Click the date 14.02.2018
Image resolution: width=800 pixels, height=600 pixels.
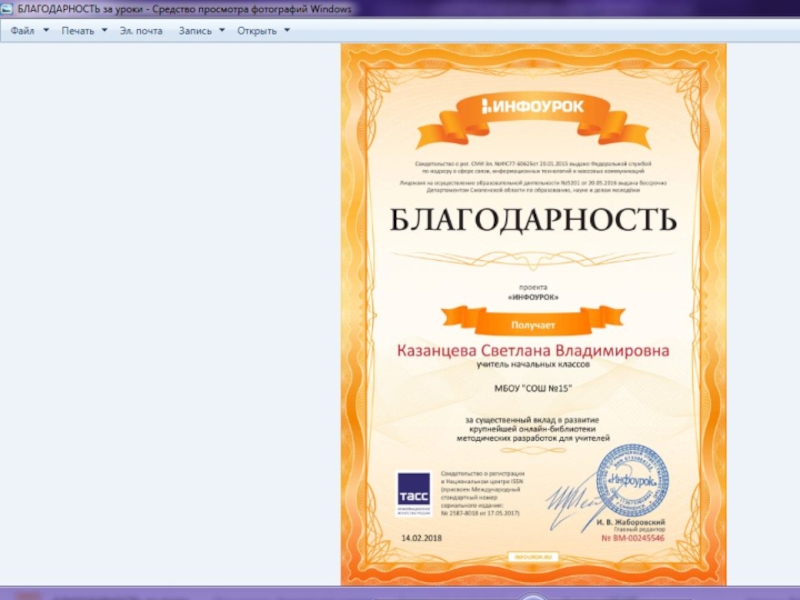pos(421,538)
